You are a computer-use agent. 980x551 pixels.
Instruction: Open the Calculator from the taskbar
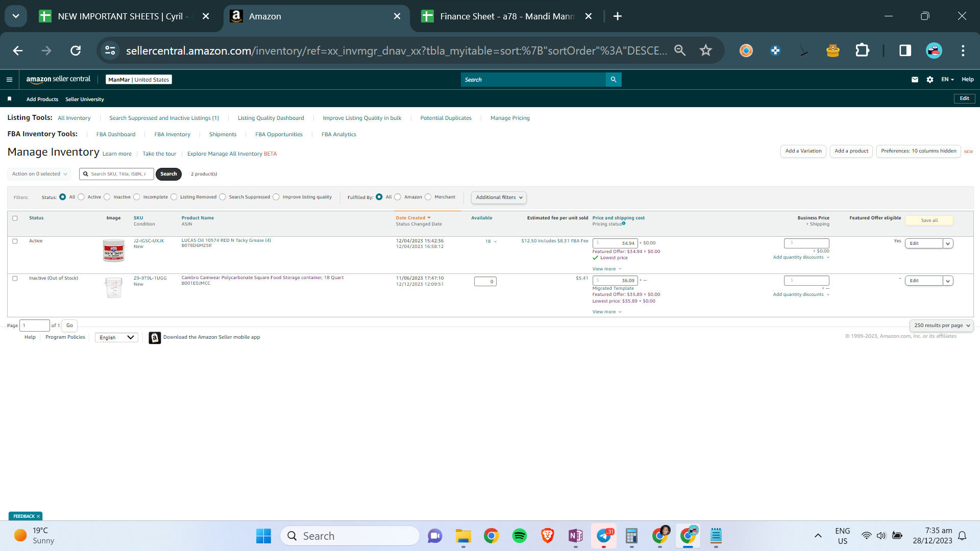pyautogui.click(x=632, y=536)
